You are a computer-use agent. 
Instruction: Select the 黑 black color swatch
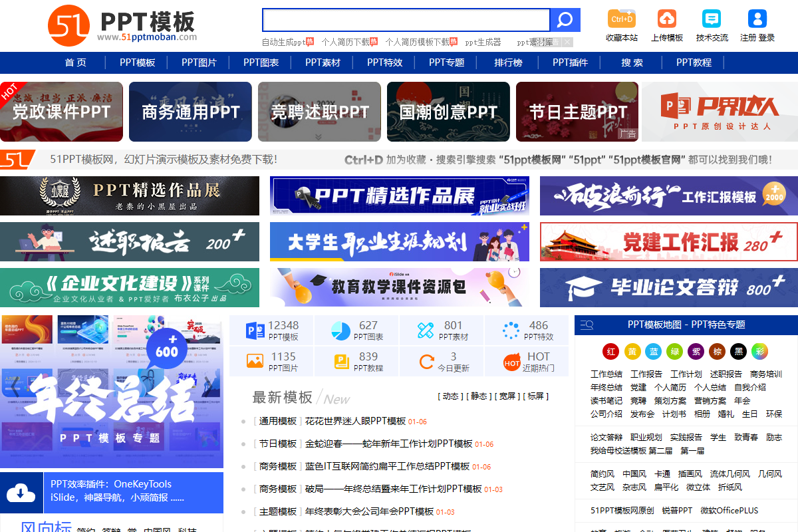pyautogui.click(x=738, y=352)
